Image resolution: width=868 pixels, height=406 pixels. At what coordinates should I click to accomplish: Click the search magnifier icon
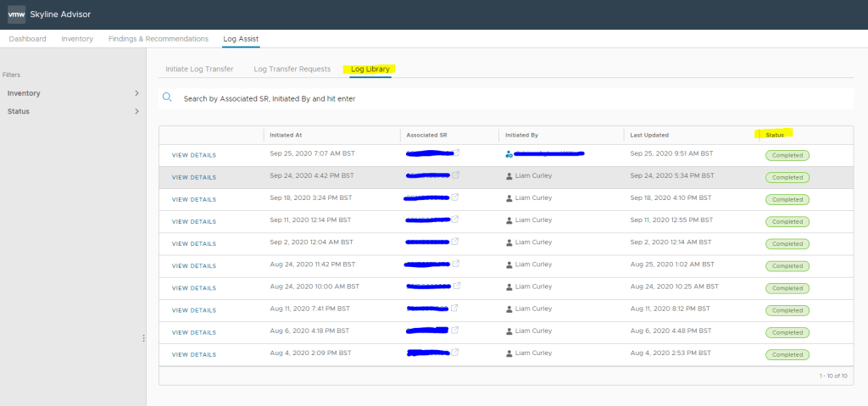point(168,98)
